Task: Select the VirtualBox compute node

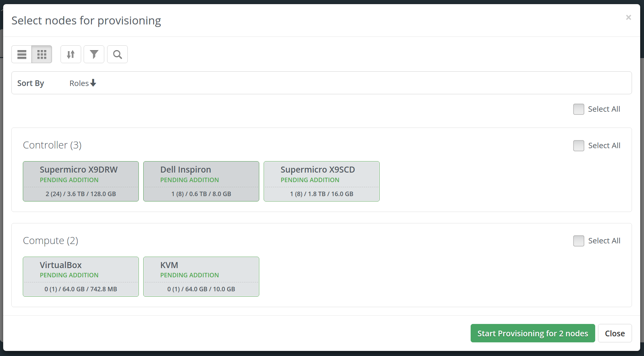Action: pyautogui.click(x=80, y=277)
